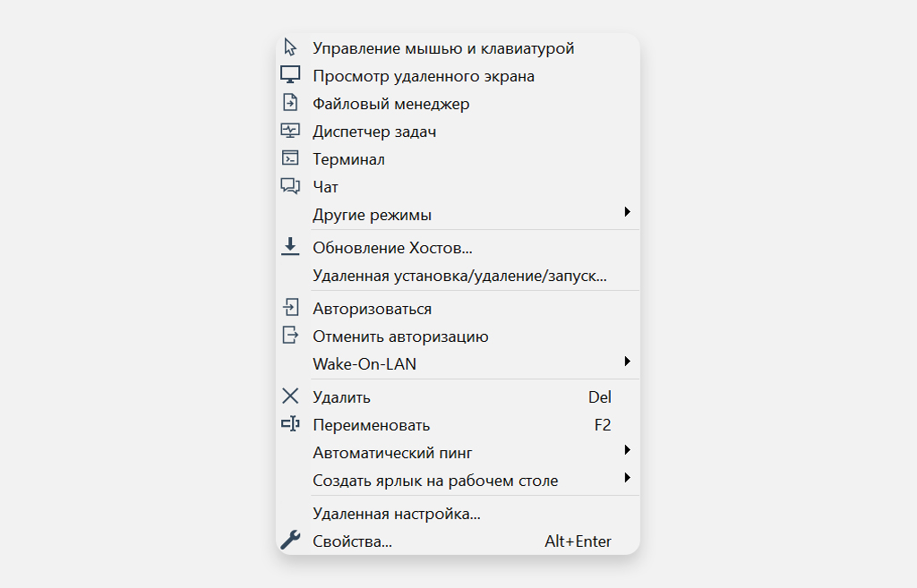This screenshot has height=588, width=917.
Task: Open the file manager icon
Action: [290, 103]
